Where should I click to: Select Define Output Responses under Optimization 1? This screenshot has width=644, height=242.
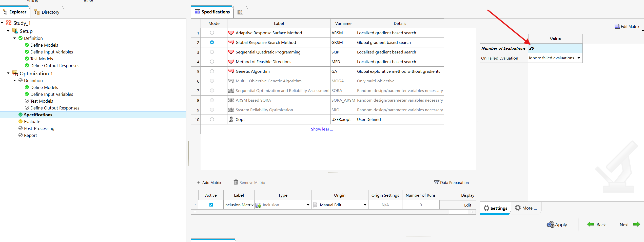point(55,108)
